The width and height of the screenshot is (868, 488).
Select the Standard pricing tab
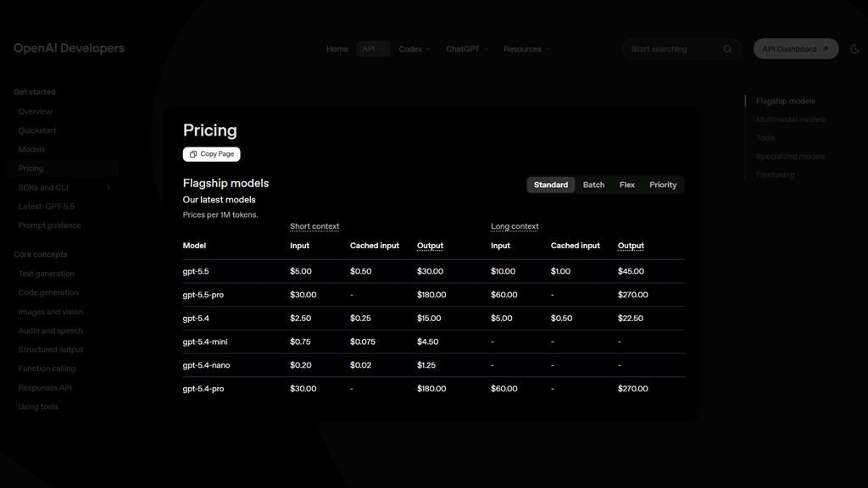coord(551,185)
